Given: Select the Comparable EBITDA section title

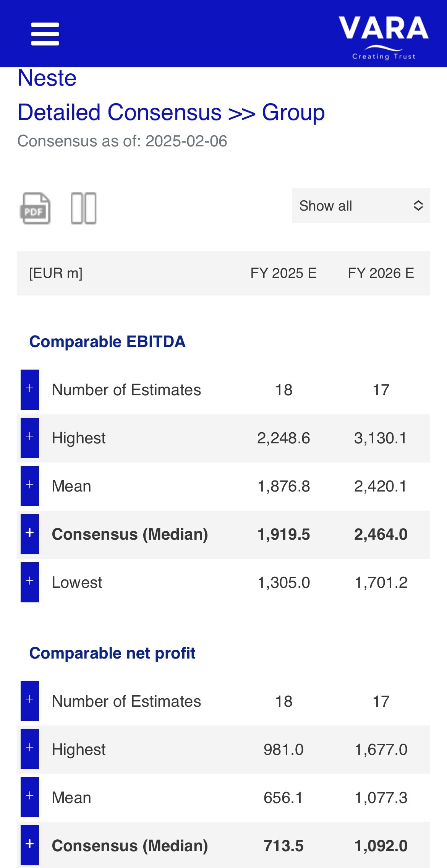Looking at the screenshot, I should pos(107,342).
